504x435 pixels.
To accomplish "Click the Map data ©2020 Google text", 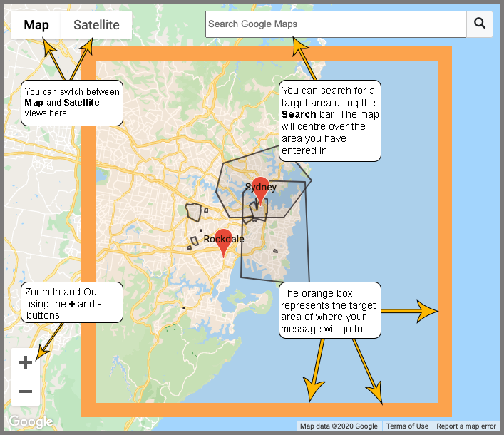I will [x=339, y=426].
